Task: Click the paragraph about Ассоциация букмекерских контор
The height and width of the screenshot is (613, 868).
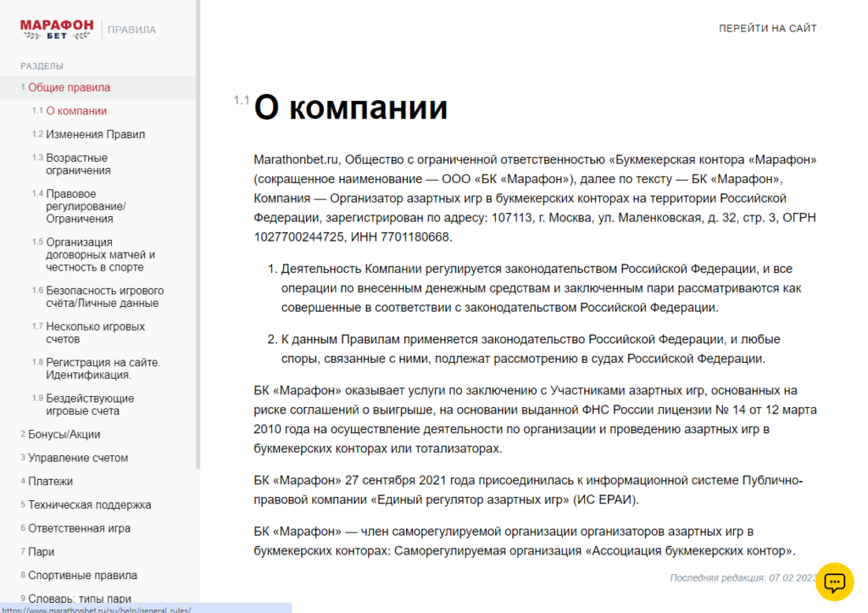Action: [525, 541]
